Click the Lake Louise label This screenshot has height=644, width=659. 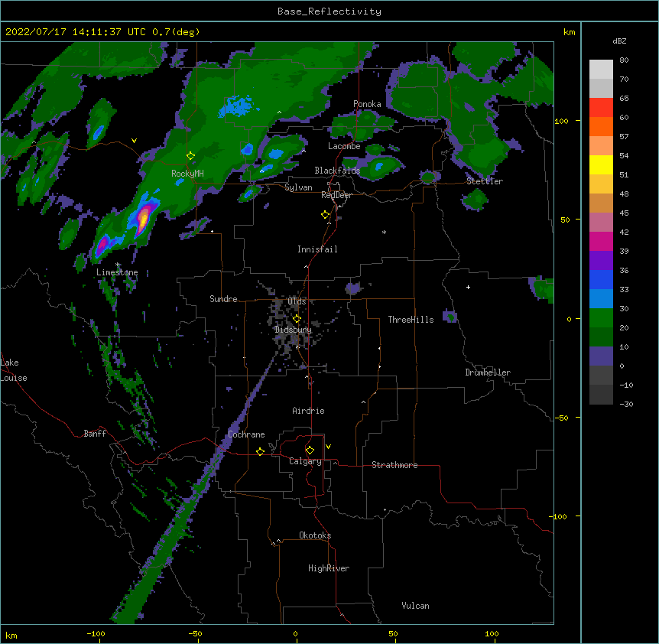[x=14, y=370]
